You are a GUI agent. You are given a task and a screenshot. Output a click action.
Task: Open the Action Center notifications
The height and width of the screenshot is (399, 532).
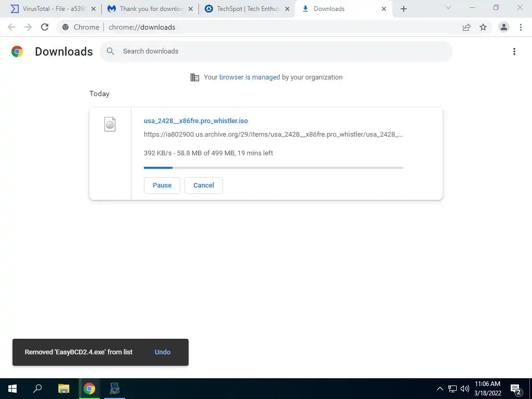516,389
